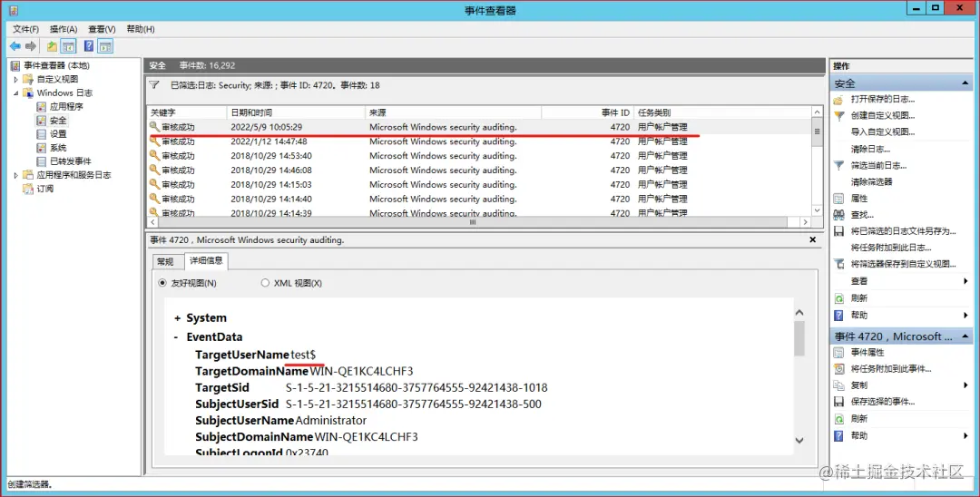Expand the 自定义视图 tree node
980x497 pixels.
coord(15,79)
